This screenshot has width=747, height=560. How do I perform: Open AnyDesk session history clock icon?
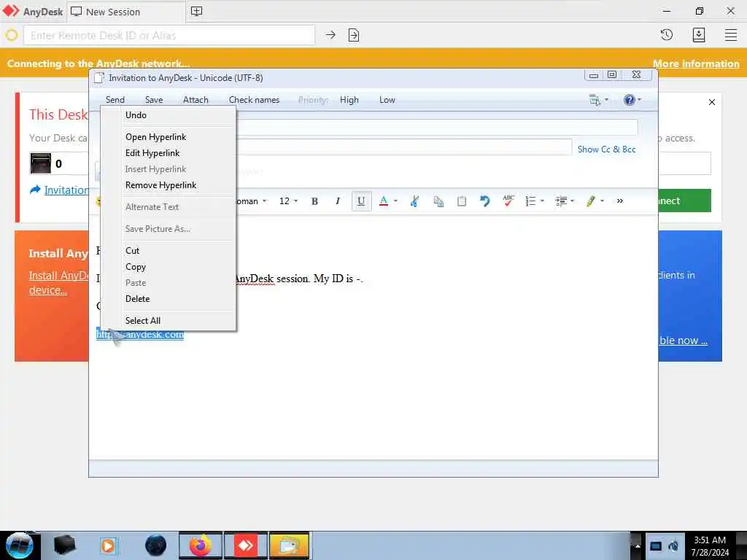tap(667, 35)
